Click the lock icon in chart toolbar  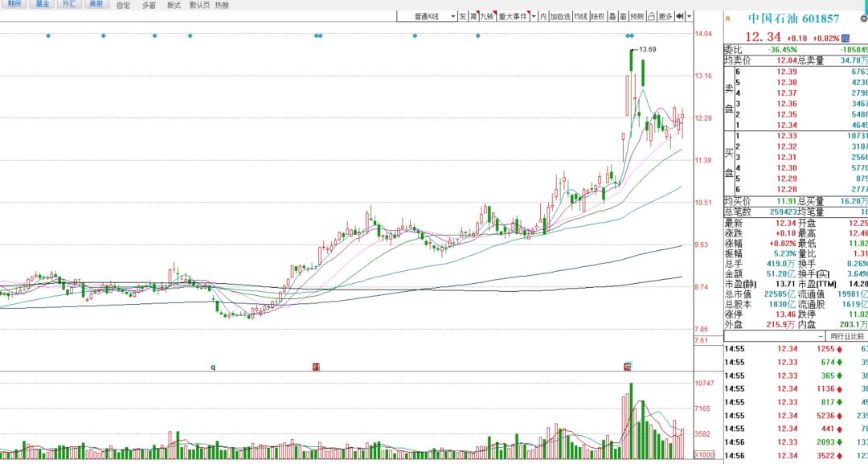651,16
